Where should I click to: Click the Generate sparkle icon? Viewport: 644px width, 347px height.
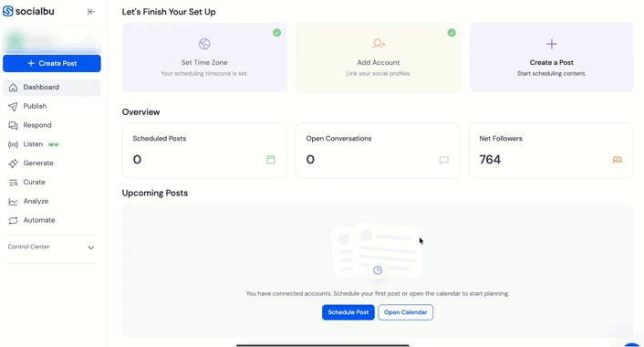(13, 163)
